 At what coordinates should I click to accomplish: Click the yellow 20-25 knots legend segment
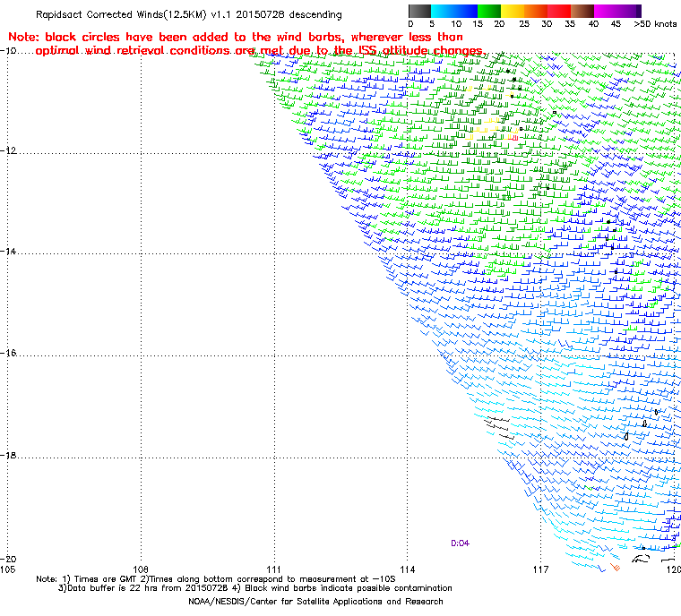(x=513, y=11)
